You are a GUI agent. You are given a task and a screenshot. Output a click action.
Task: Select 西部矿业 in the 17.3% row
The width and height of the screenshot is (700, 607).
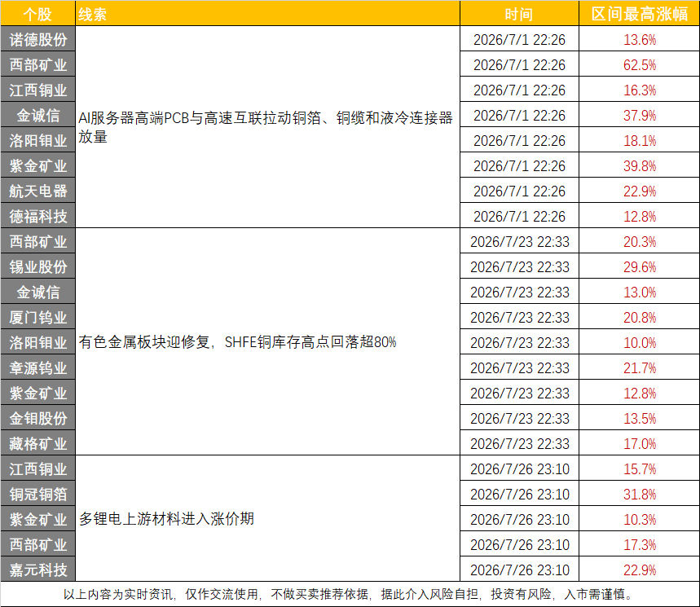pos(38,544)
